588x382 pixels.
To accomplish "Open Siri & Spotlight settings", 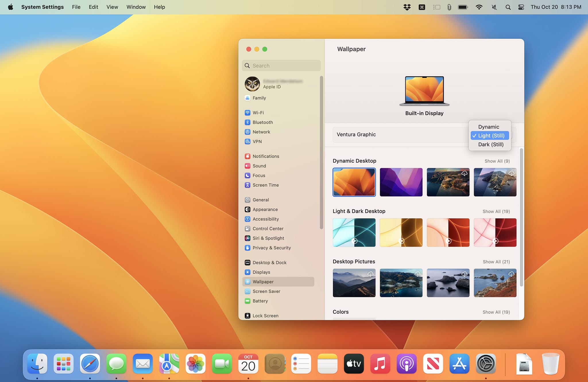I will [268, 238].
